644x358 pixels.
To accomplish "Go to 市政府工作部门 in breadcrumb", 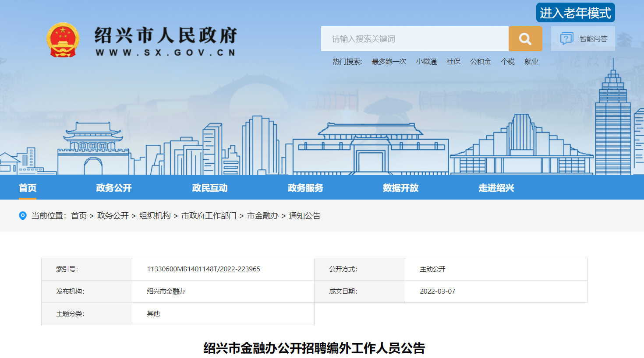I will 209,216.
